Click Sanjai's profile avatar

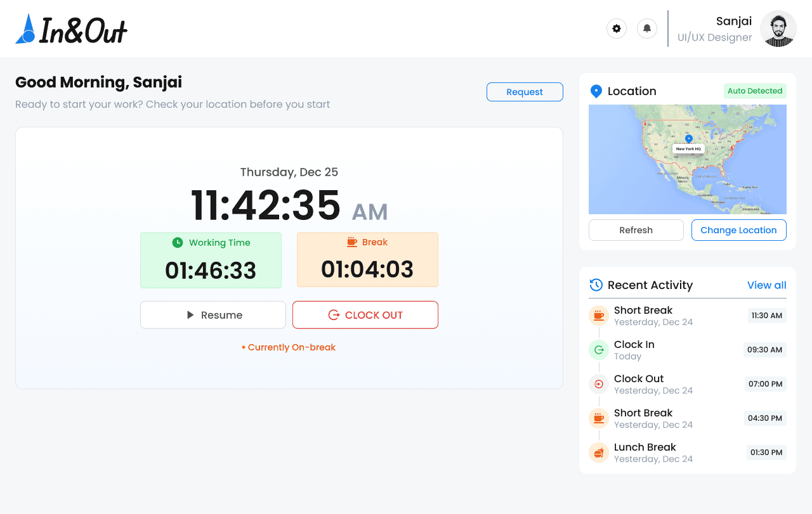point(778,29)
